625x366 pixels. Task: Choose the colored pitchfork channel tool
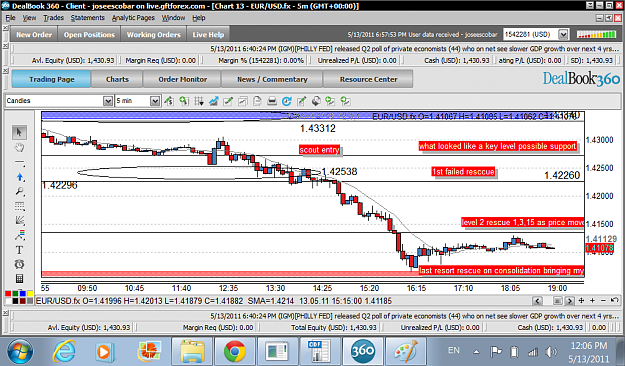tap(20, 235)
